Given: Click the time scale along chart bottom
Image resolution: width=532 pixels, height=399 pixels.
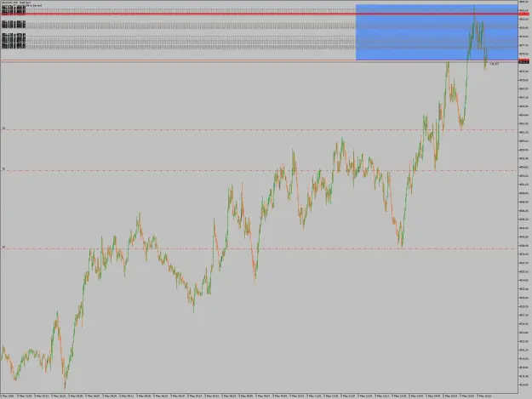Looking at the screenshot, I should coord(260,396).
